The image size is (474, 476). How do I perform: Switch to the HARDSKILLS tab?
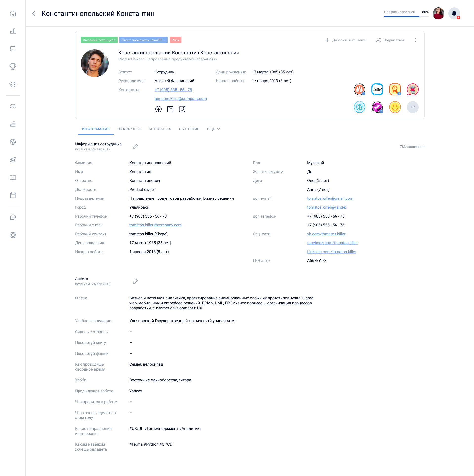click(129, 129)
